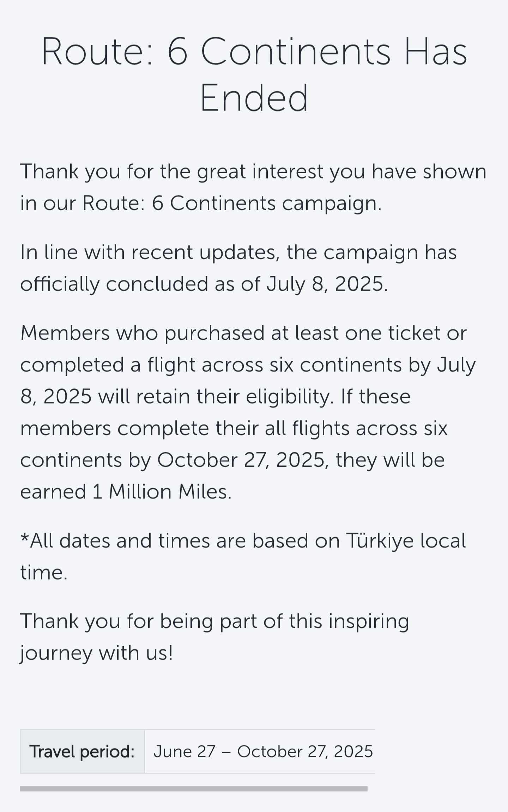This screenshot has width=508, height=812.
Task: Click "completed a flight across six continents" text
Action: coord(211,365)
